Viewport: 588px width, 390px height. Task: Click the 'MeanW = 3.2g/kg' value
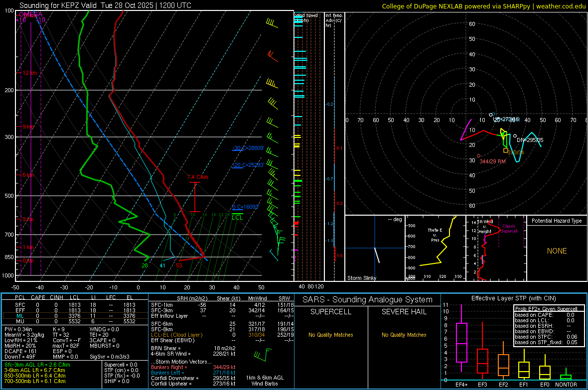coord(24,335)
